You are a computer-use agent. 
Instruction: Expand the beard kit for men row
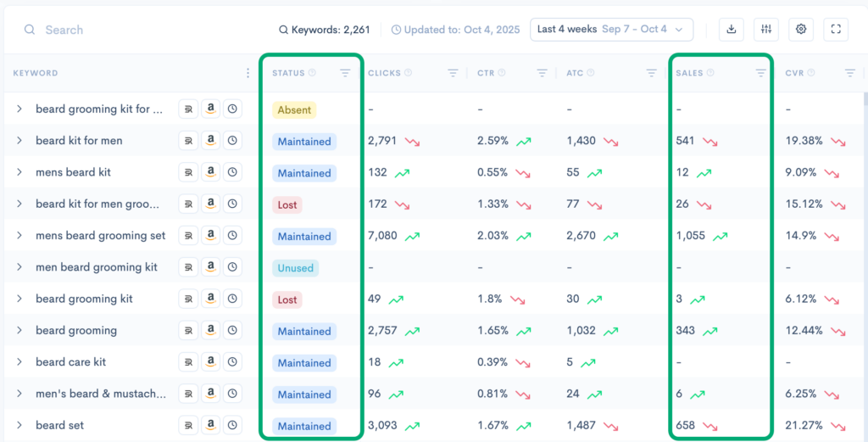[x=19, y=141]
